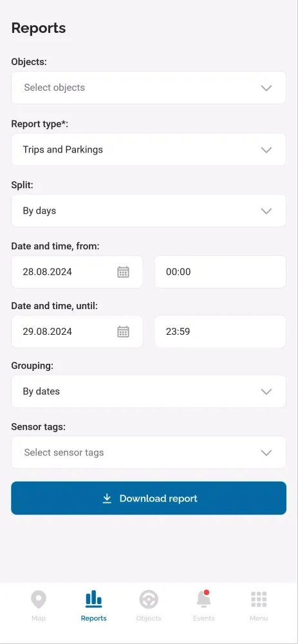Click the 29.08.2024 until date field
This screenshot has width=298, height=644.
click(x=77, y=332)
